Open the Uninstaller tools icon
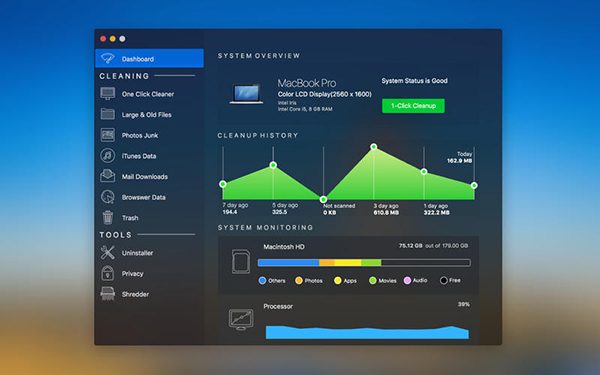The height and width of the screenshot is (375, 600). click(108, 253)
